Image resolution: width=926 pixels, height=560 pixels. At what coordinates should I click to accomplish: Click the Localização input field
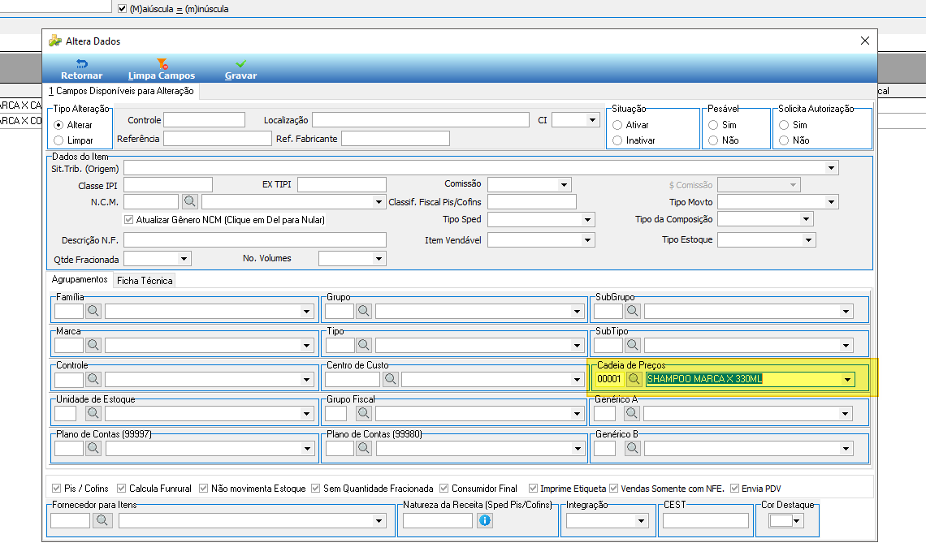coord(421,120)
